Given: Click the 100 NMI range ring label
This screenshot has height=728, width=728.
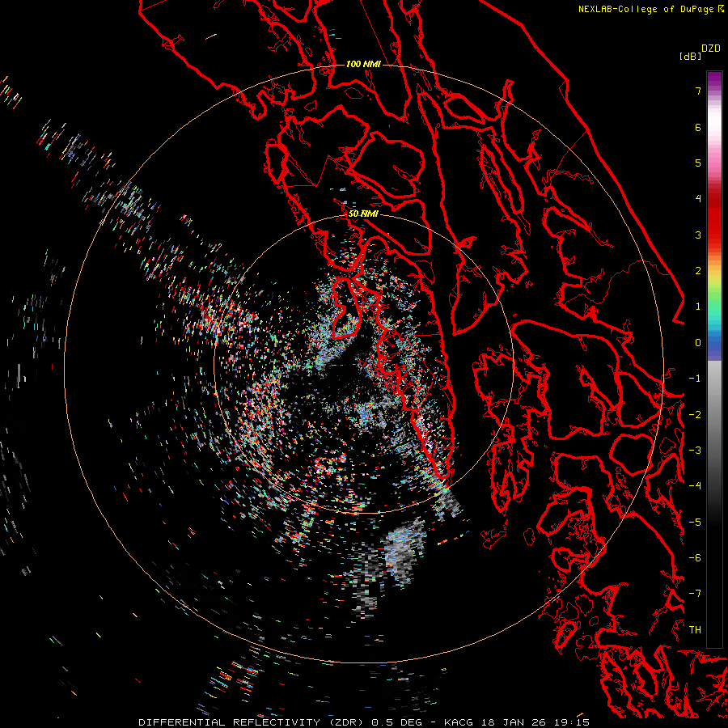Looking at the screenshot, I should point(363,64).
